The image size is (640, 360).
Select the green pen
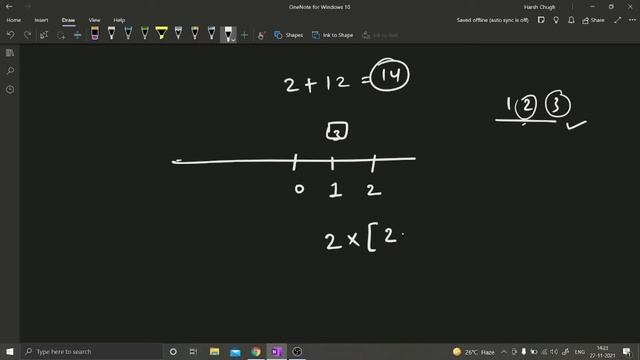145,33
